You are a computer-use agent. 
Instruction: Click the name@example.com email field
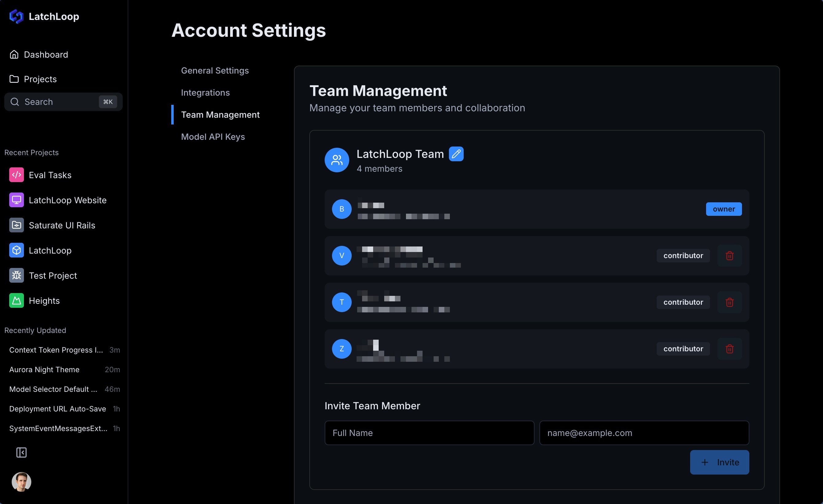(x=644, y=433)
